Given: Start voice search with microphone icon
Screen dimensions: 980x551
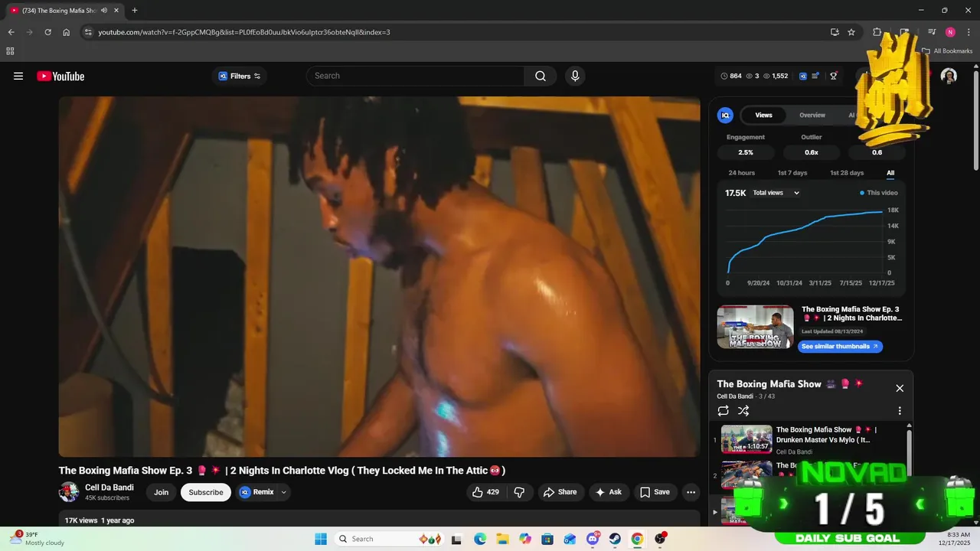Looking at the screenshot, I should pyautogui.click(x=575, y=76).
